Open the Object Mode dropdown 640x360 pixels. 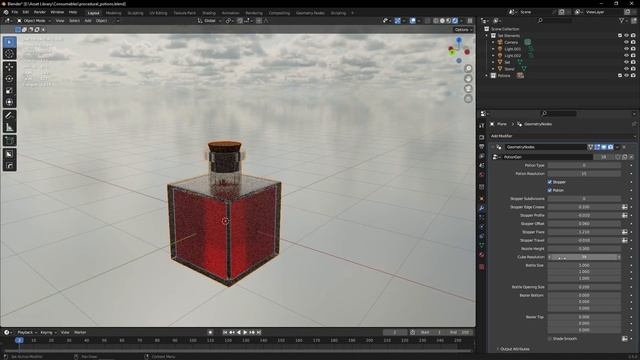(34, 20)
